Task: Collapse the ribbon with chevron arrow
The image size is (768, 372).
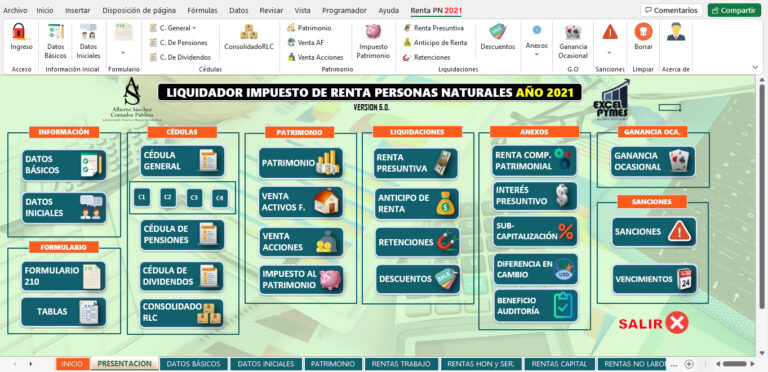Action: (x=755, y=67)
